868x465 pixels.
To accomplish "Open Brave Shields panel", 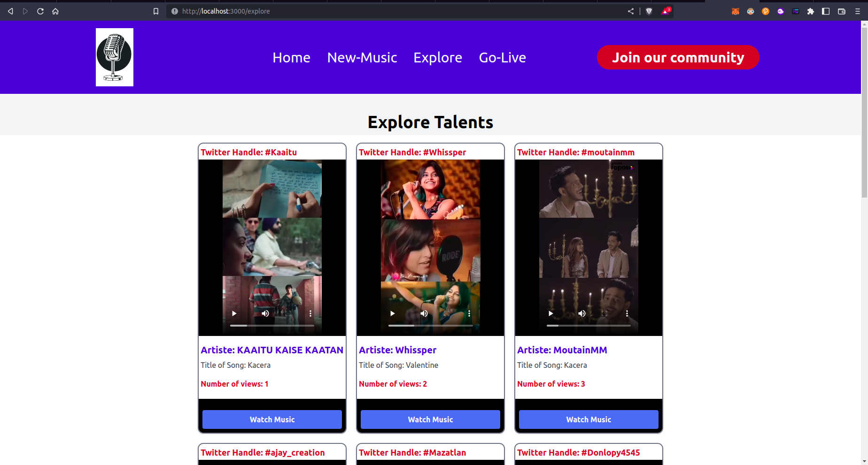I will tap(649, 11).
